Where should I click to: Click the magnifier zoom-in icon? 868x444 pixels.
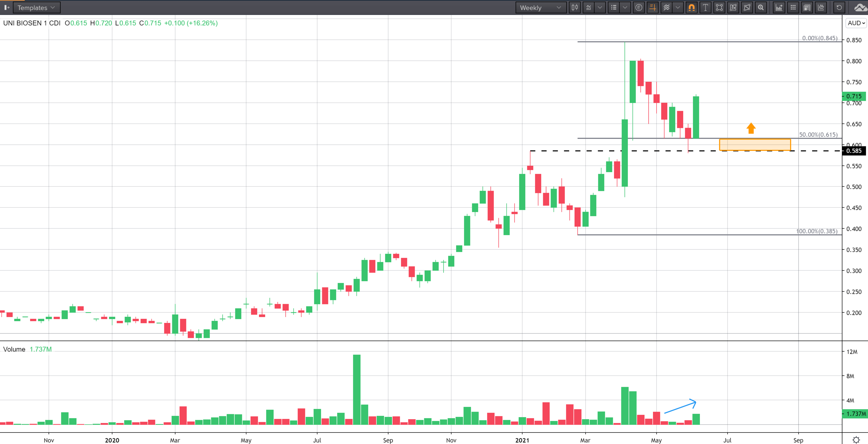click(761, 8)
